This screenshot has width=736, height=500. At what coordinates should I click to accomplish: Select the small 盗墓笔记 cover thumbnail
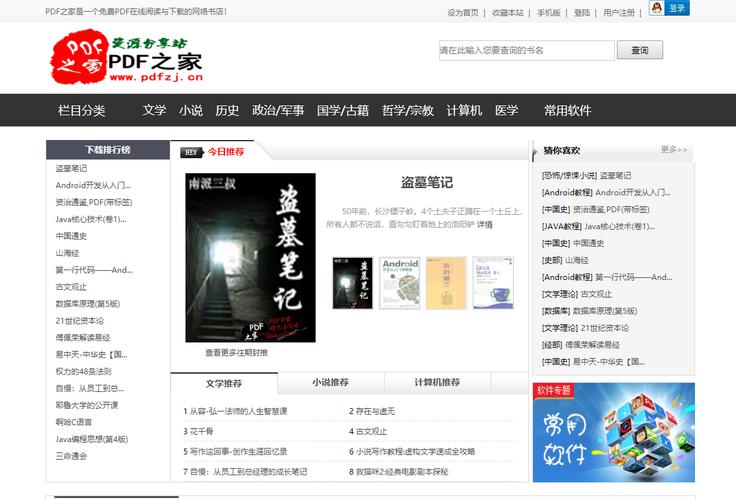tap(353, 283)
